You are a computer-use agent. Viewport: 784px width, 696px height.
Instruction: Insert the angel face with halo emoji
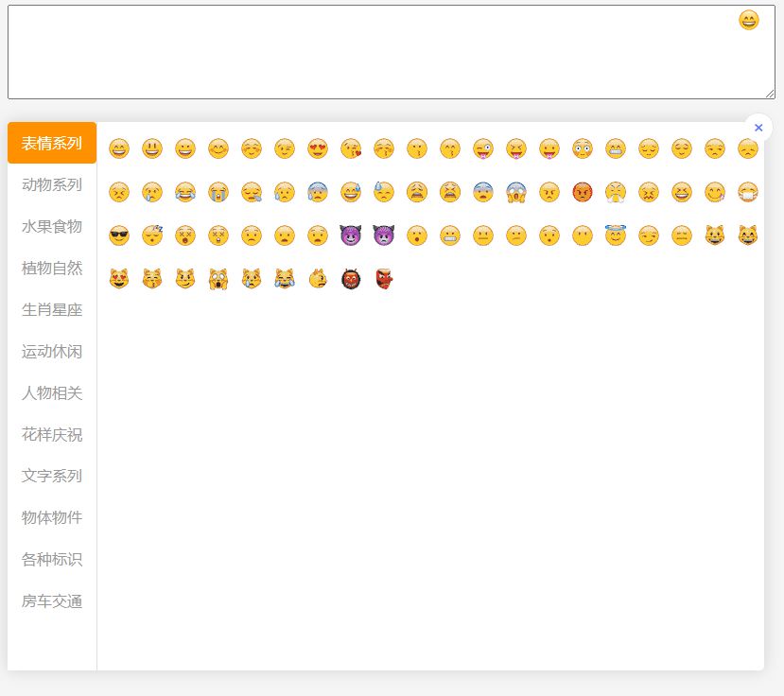pos(616,235)
